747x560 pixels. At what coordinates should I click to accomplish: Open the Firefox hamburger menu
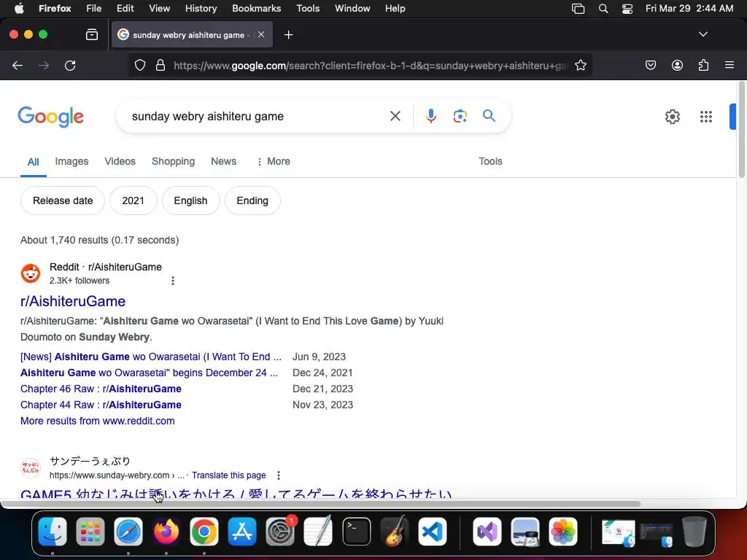(x=729, y=65)
